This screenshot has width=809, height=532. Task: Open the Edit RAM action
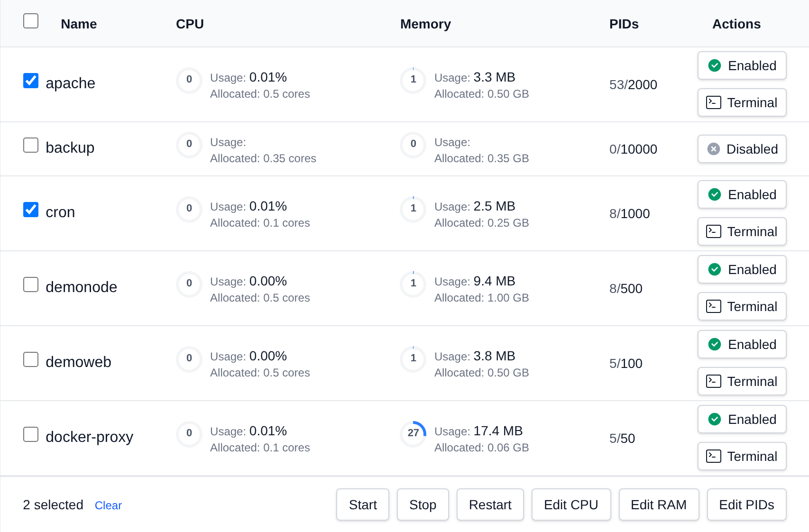(x=659, y=504)
